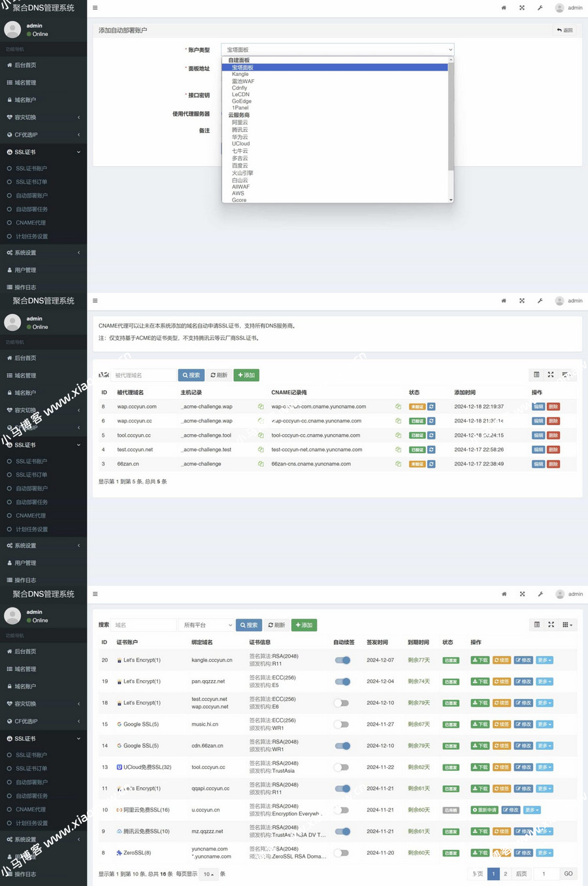Select 阿里云 from the account type list

click(x=240, y=122)
